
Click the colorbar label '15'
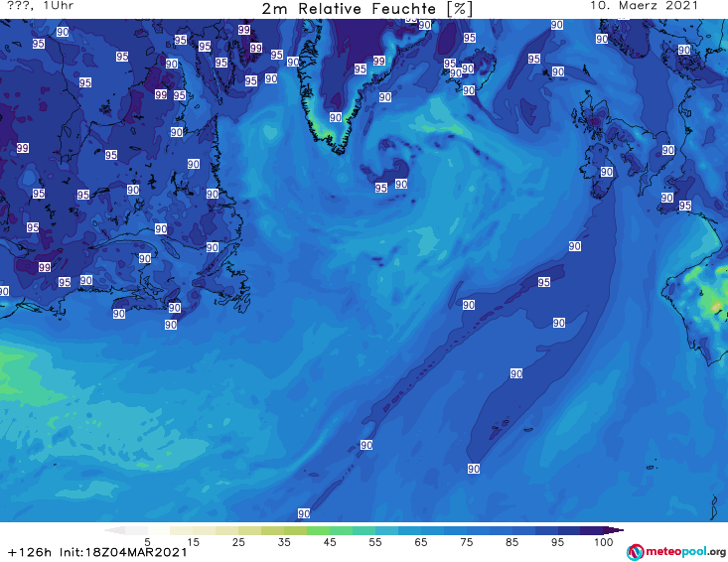point(193,542)
